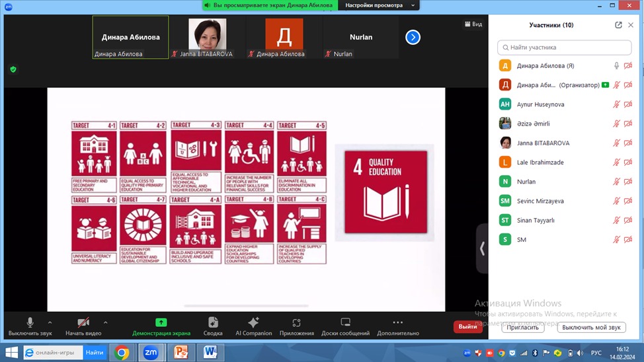Open Доски сообщений whiteboards
644x362 pixels.
[345, 327]
